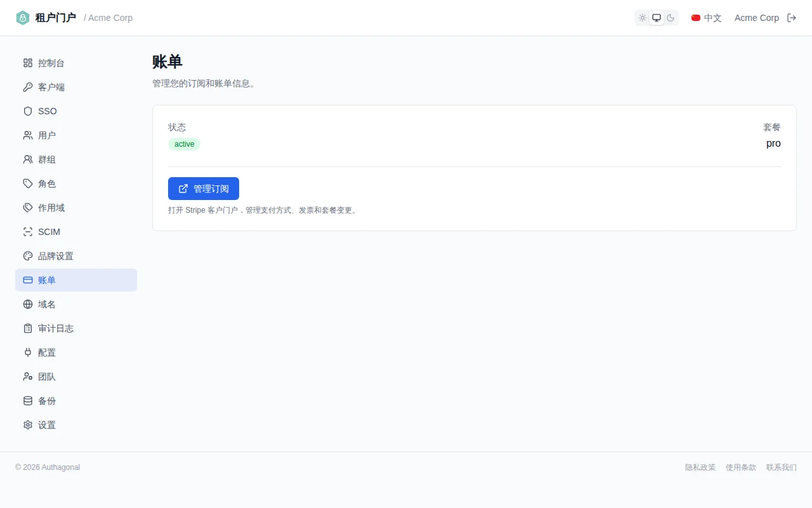
Task: Open 审计日志 label
Action: click(56, 328)
